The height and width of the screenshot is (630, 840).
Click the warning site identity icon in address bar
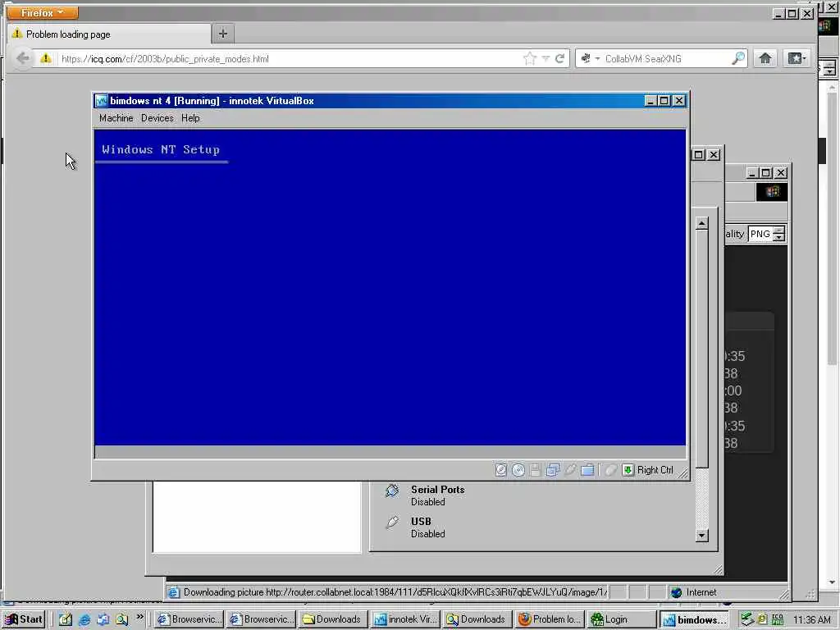(x=46, y=58)
